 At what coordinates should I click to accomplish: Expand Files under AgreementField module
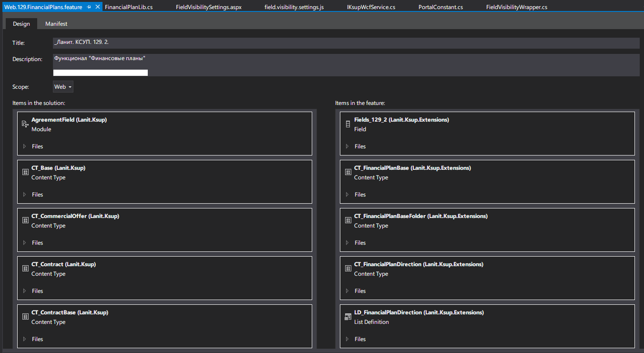25,146
